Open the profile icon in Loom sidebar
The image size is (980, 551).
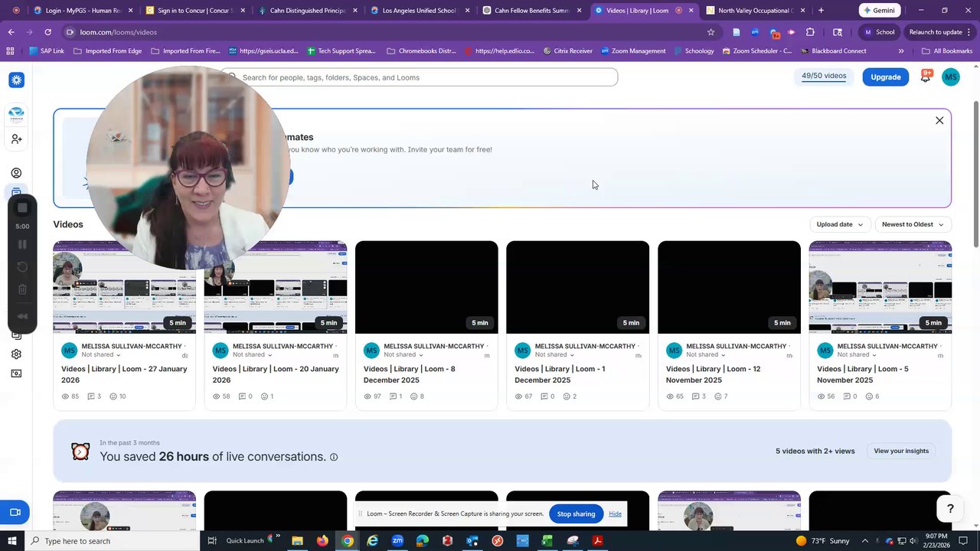click(x=16, y=173)
